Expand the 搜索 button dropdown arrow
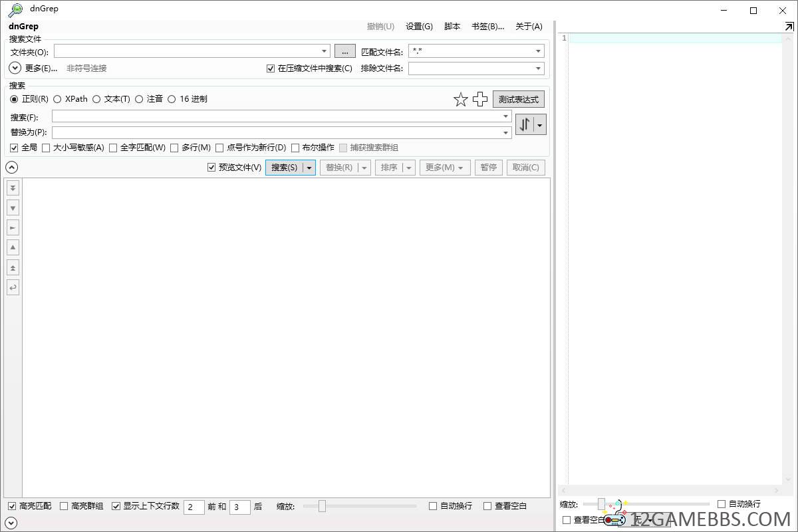The width and height of the screenshot is (798, 532). click(309, 168)
